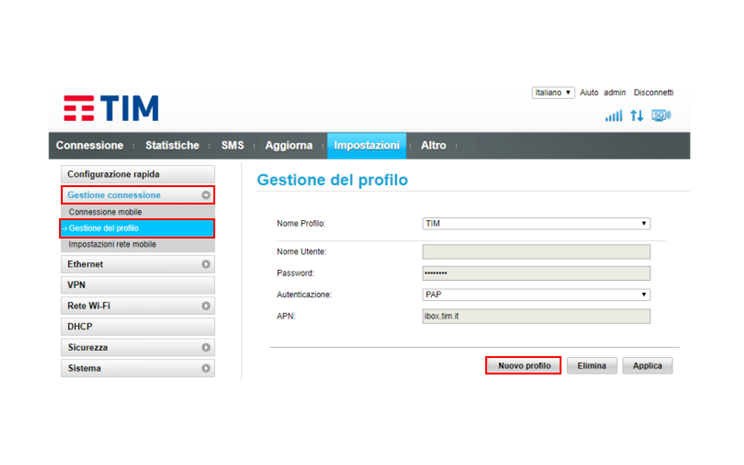Viewport: 744px width, 465px height.
Task: Open the Aiuto help link
Action: click(589, 93)
